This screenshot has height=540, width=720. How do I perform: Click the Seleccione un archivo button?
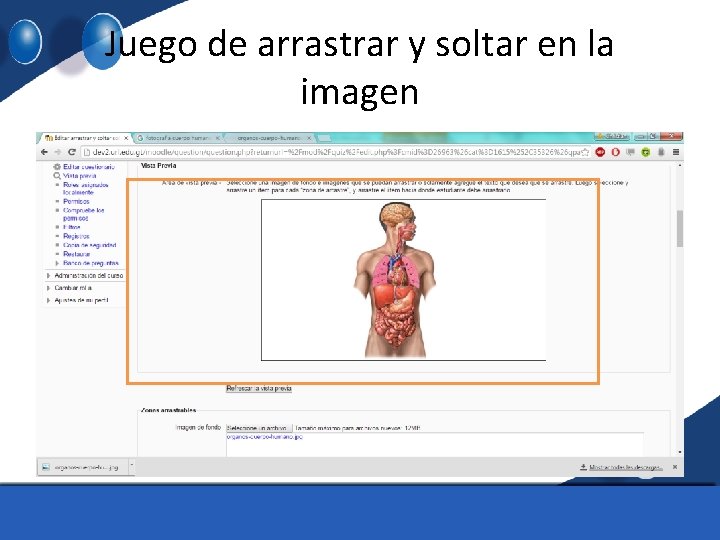(259, 428)
